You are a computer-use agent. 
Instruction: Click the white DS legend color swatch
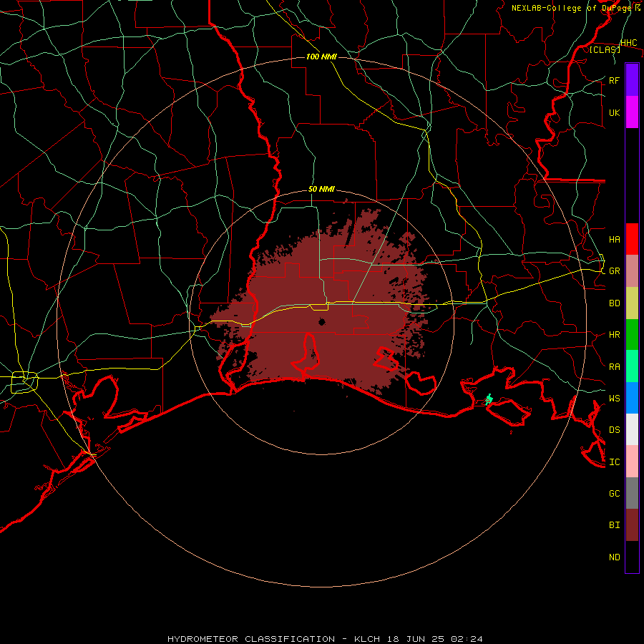632,429
